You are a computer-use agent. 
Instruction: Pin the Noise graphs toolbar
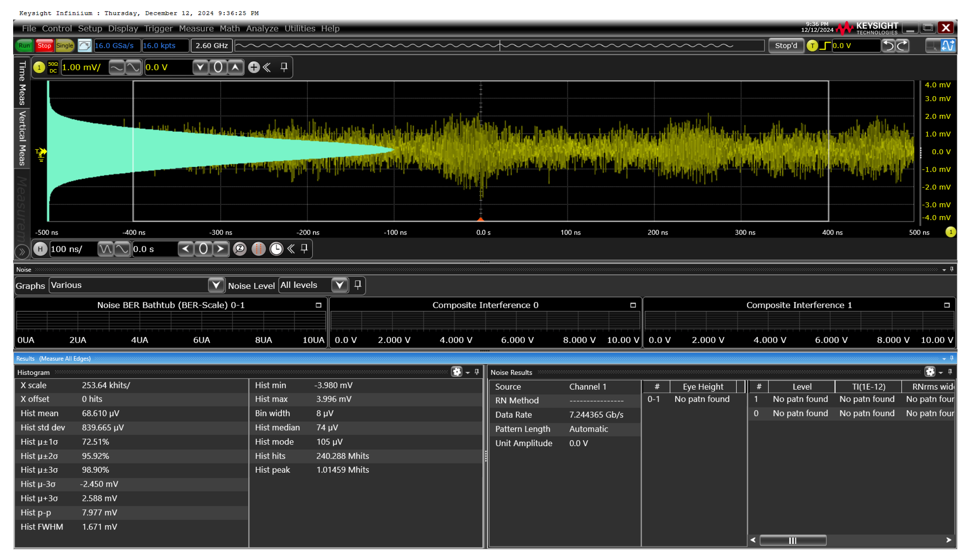[358, 285]
